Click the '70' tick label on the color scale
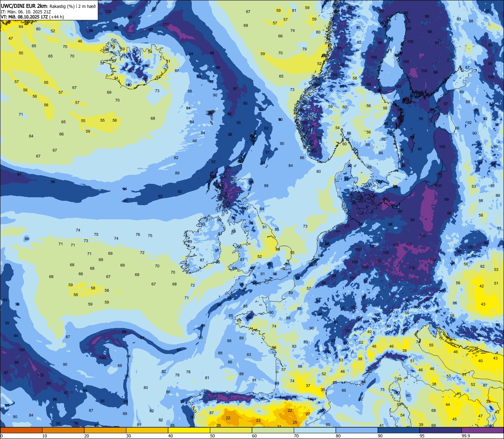This screenshot has height=439, width=504. (x=296, y=436)
